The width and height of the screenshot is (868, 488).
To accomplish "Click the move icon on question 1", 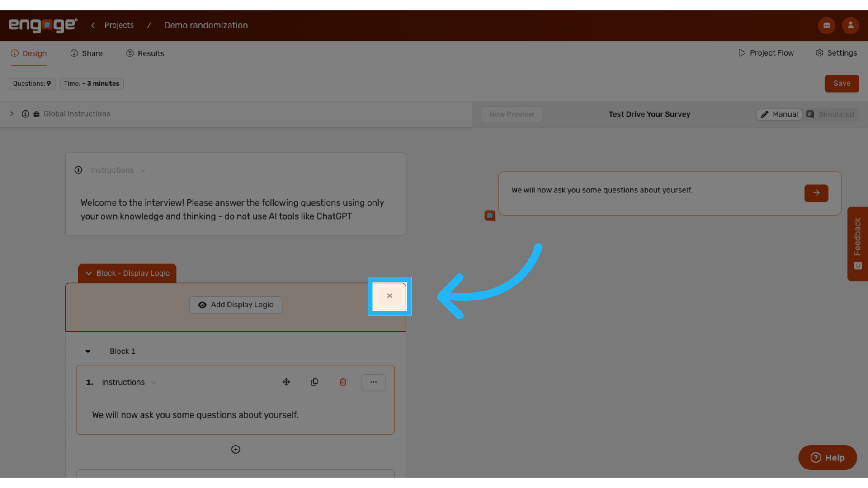I will [286, 382].
